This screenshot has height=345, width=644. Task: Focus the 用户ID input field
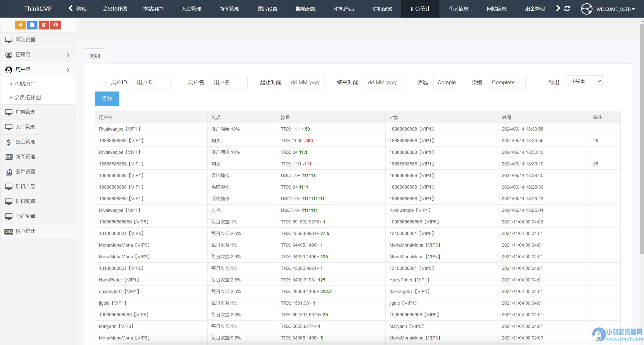pyautogui.click(x=151, y=82)
